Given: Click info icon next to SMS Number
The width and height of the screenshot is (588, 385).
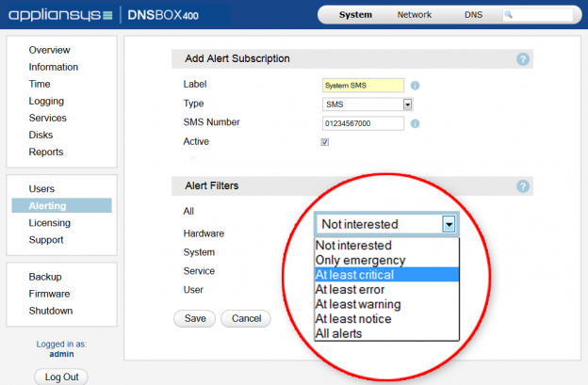Looking at the screenshot, I should pos(415,123).
